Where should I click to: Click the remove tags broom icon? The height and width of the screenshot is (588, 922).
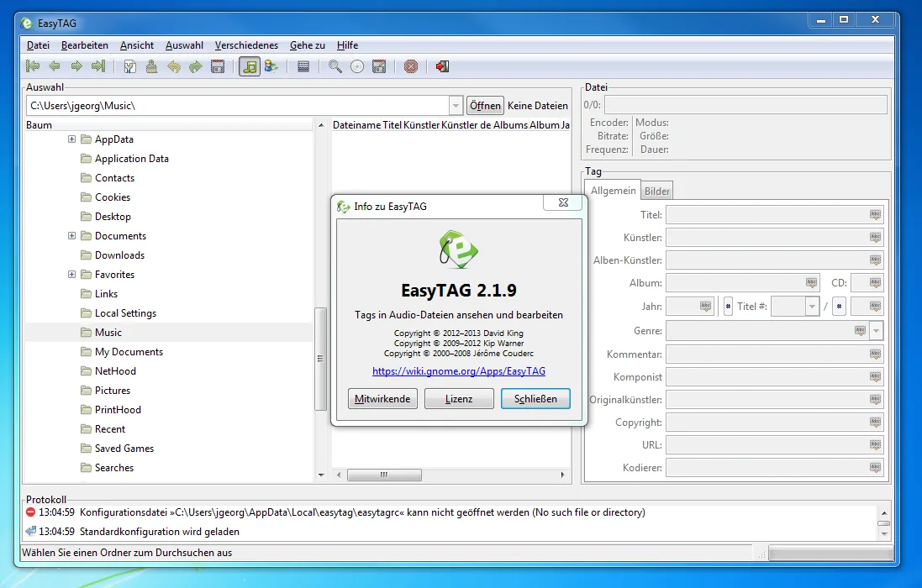[x=152, y=66]
